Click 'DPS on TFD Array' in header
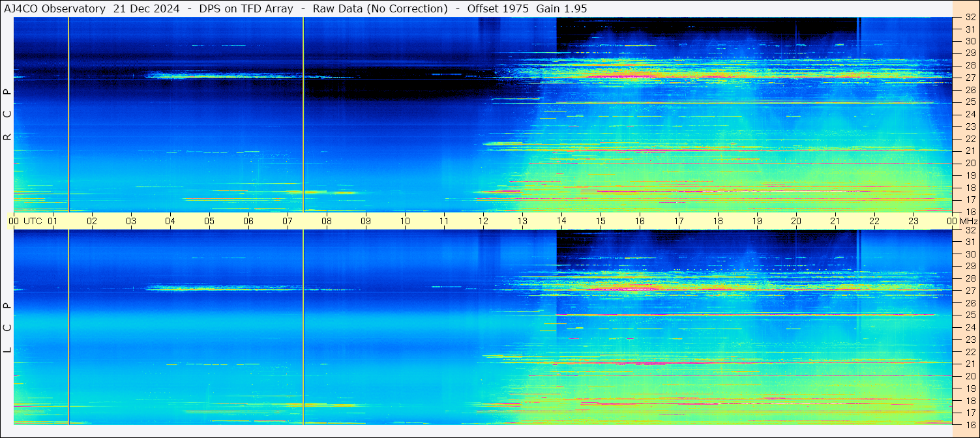Screen dimensions: 980x438 point(246,8)
